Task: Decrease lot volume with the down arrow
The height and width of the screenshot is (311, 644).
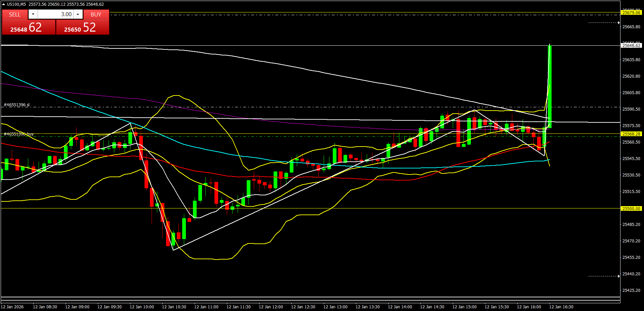Action: click(x=33, y=14)
